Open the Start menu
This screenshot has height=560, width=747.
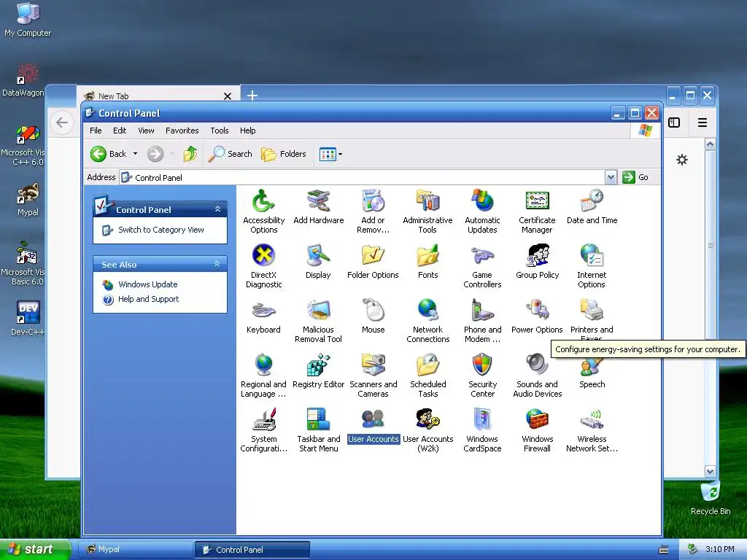[34, 549]
